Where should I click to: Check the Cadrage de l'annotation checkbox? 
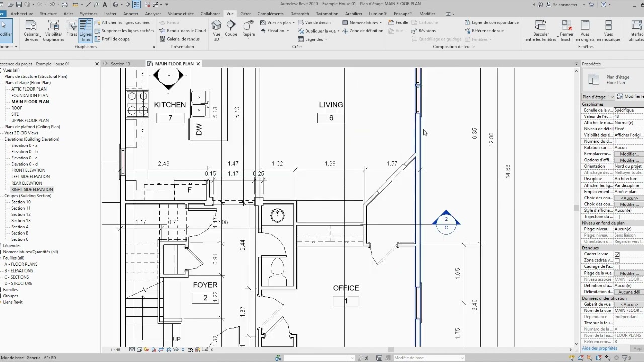[617, 267]
